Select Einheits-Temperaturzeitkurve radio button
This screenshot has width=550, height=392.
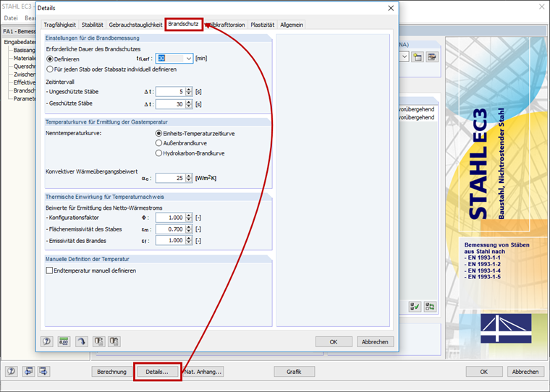[x=159, y=134]
